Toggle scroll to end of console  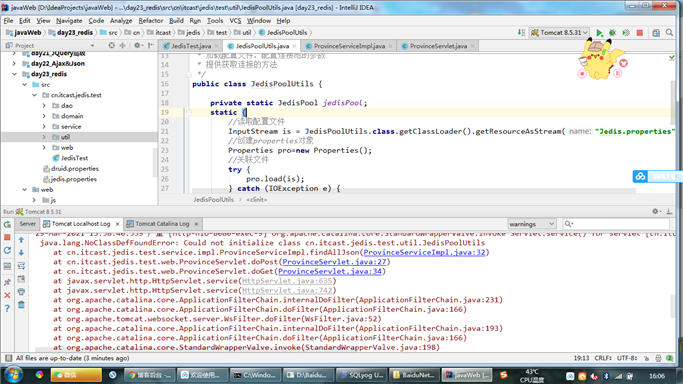click(21, 279)
